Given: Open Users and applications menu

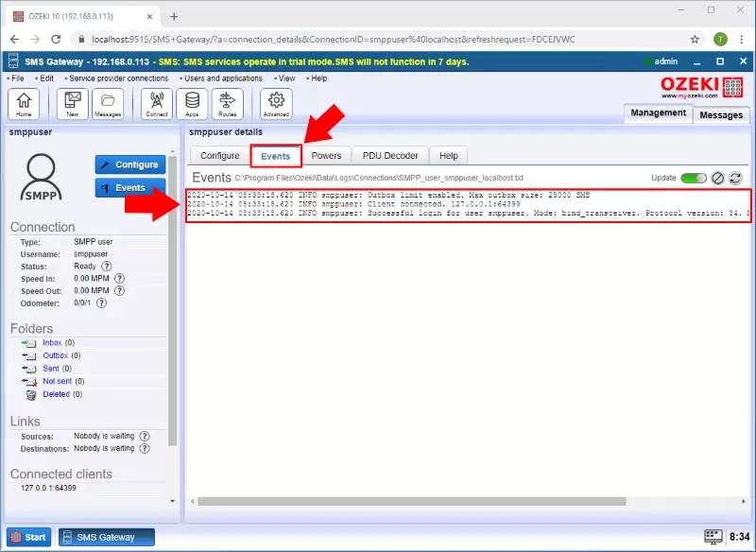Looking at the screenshot, I should coord(221,78).
